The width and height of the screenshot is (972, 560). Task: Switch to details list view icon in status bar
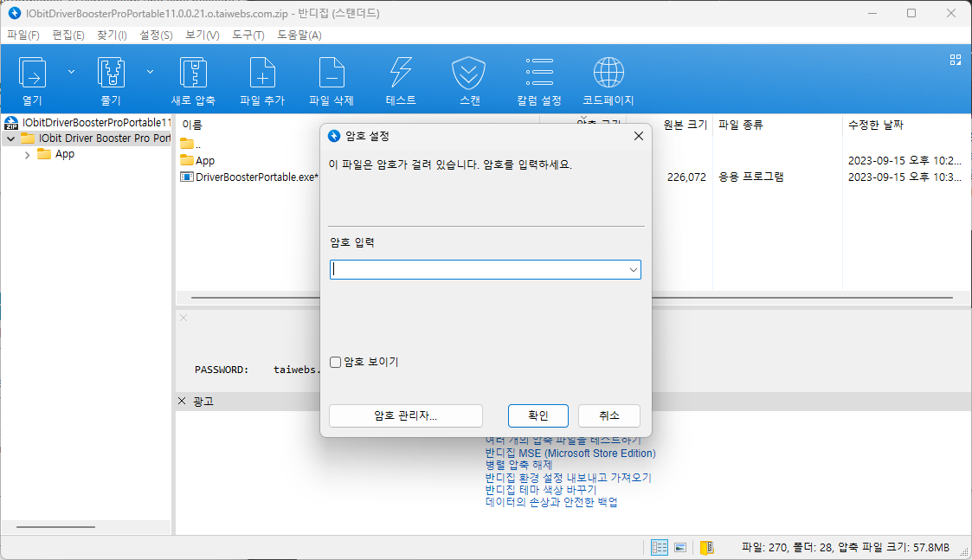(659, 548)
